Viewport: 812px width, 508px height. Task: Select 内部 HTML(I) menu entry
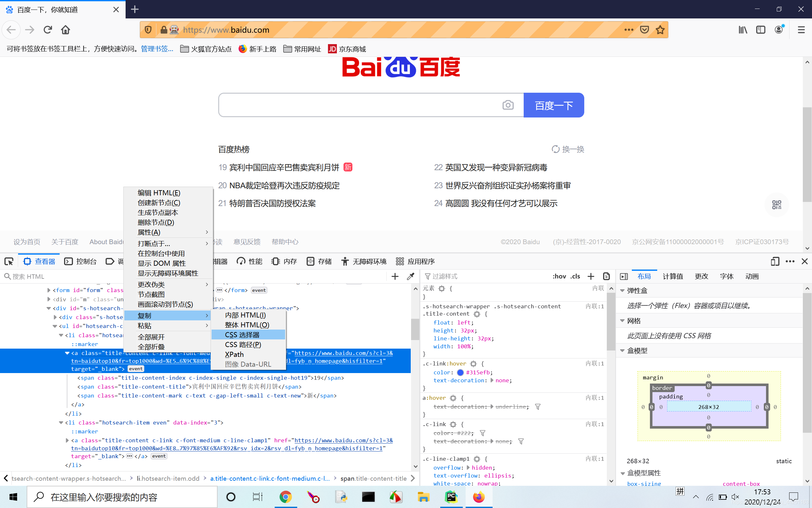click(248, 315)
